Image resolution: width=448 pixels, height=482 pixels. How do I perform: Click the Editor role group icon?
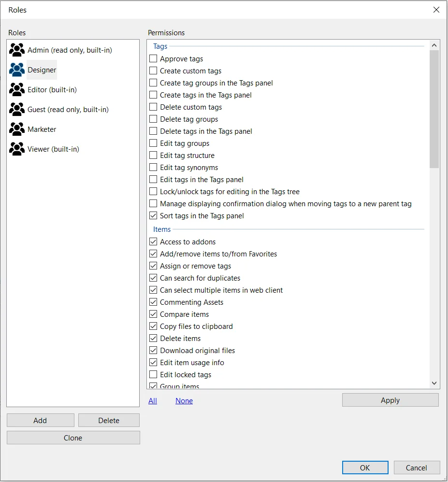17,89
